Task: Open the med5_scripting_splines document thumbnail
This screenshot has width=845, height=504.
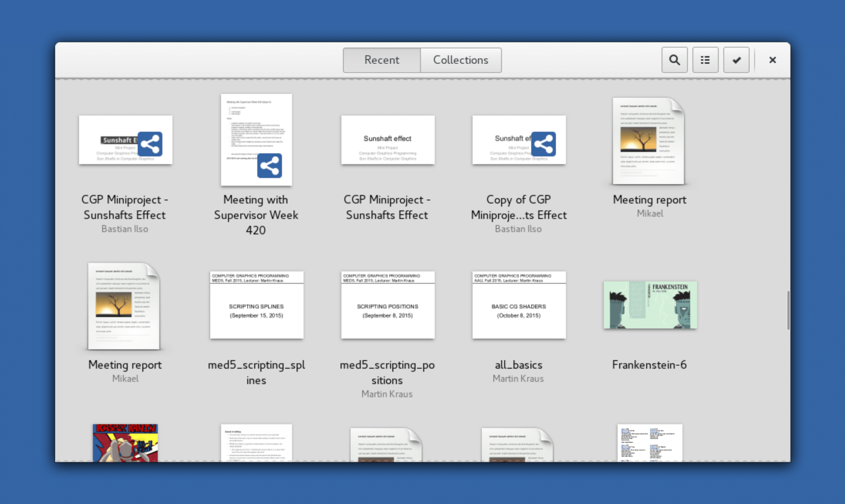Action: [257, 305]
